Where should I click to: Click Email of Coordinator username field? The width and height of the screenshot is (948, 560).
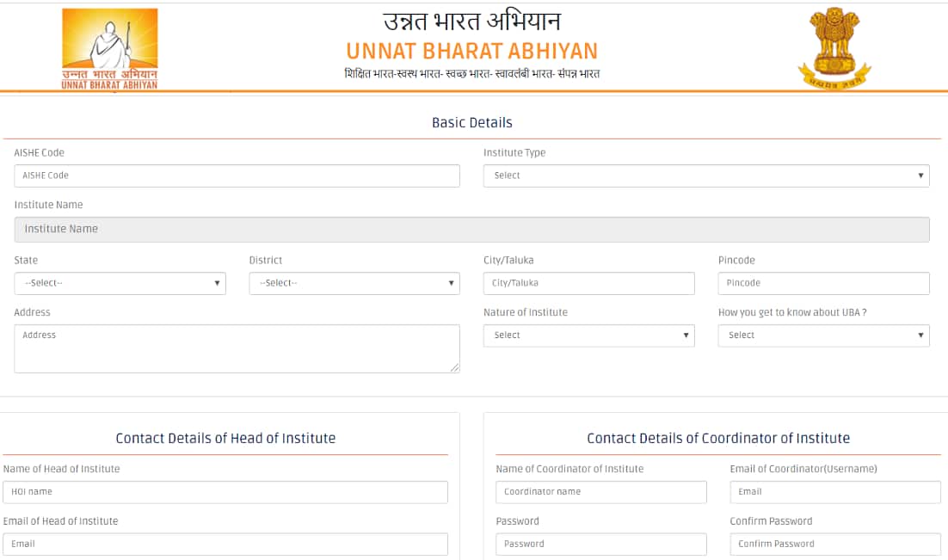coord(835,492)
